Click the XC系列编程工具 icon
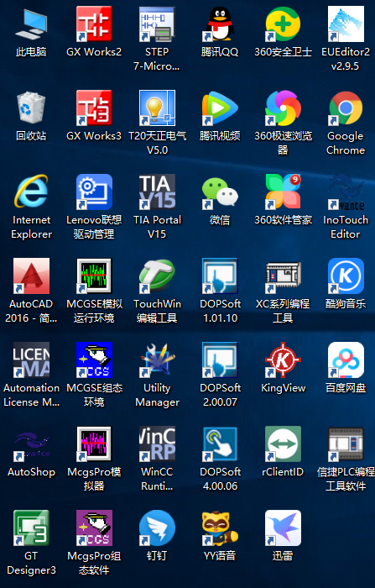The image size is (375, 588). pos(283,276)
